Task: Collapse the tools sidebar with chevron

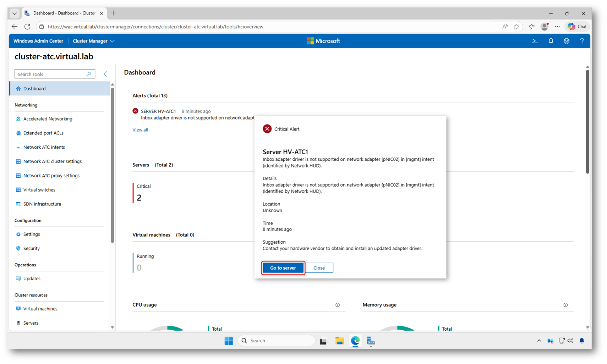Action: pyautogui.click(x=105, y=74)
